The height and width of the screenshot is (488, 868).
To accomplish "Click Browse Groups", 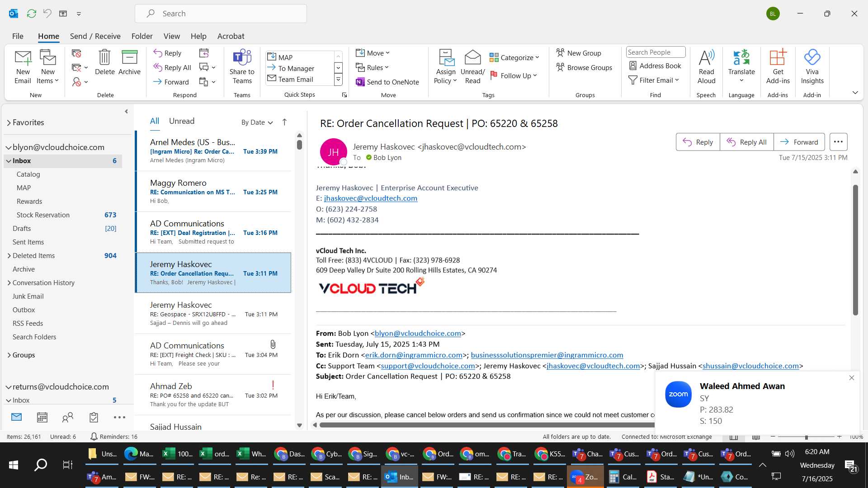I will [x=584, y=67].
